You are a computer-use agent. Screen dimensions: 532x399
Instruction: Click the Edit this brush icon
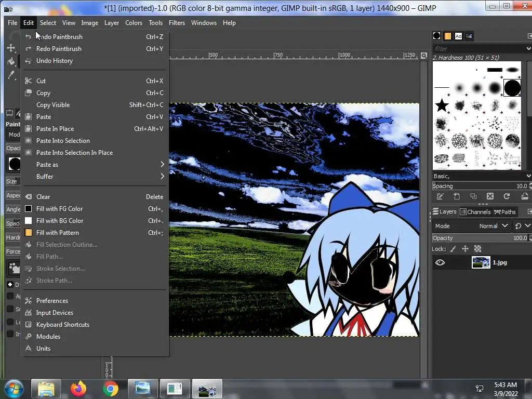click(440, 196)
